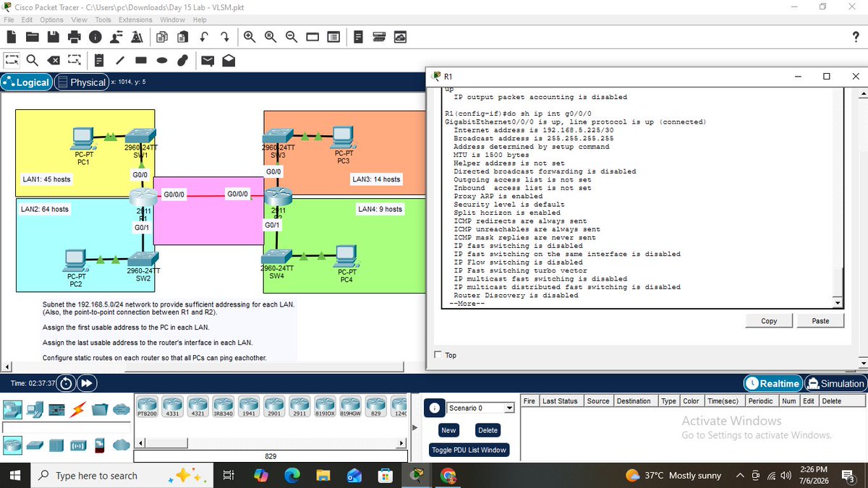
Task: Open the Extensions menu
Action: pos(135,20)
